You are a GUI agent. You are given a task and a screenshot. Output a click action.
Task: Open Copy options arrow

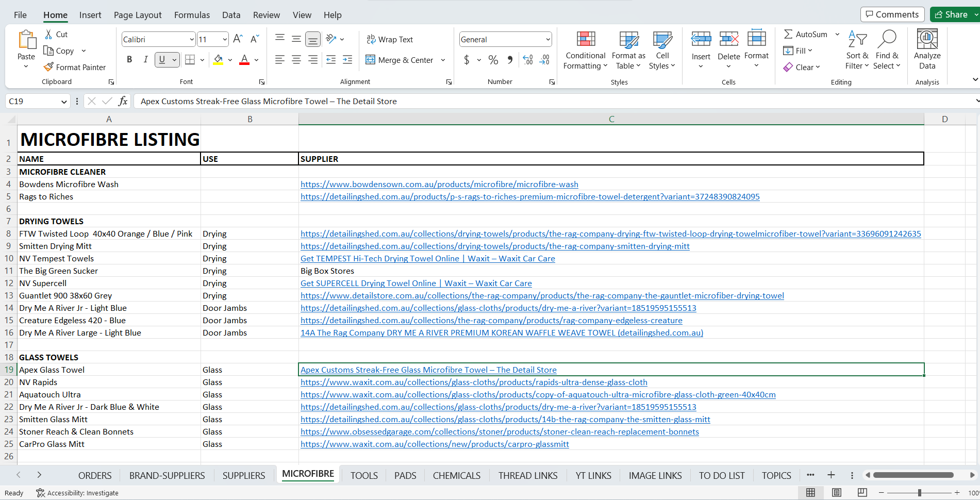click(84, 51)
